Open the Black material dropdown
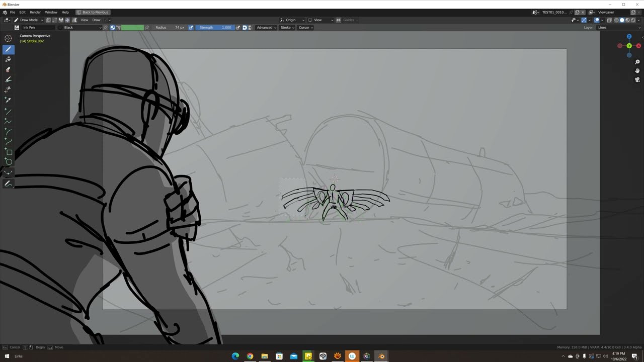This screenshot has width=644, height=362. (x=80, y=28)
